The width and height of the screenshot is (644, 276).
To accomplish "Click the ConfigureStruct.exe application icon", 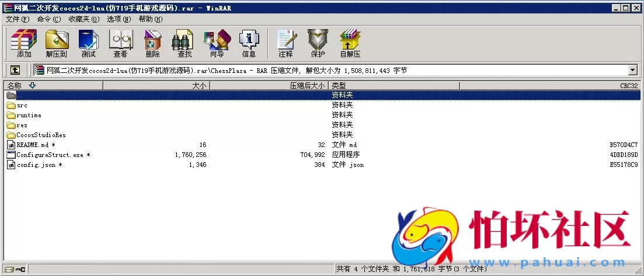I will 11,155.
